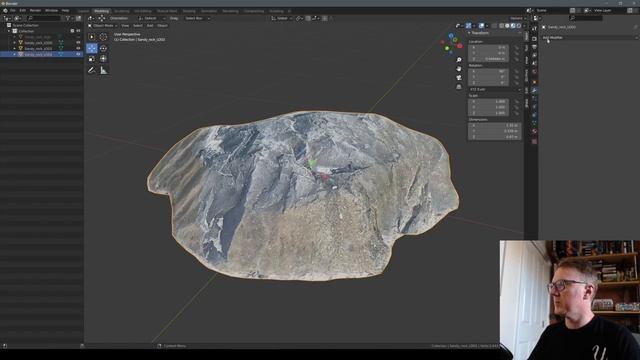640x360 pixels.
Task: Open the Global transform orientation dropdown
Action: [282, 18]
